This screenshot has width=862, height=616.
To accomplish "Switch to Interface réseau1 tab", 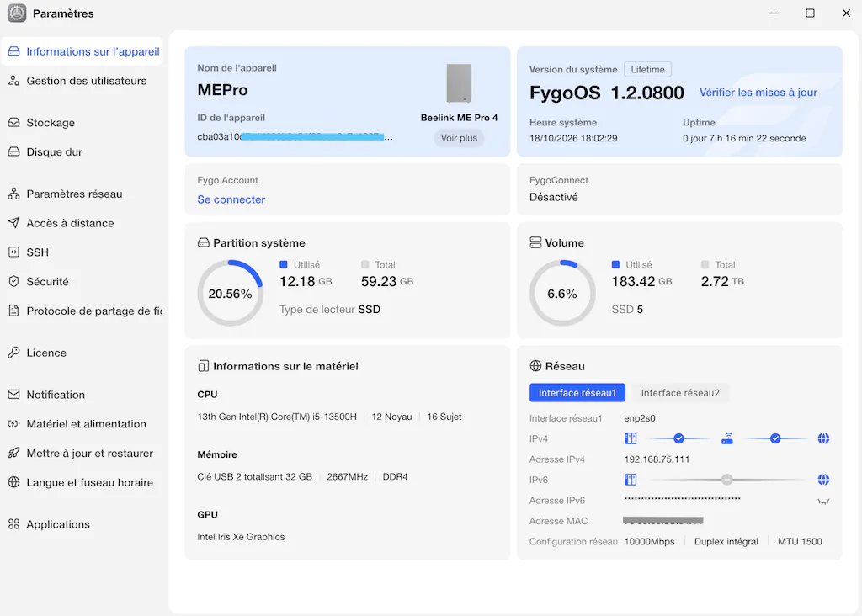I will coord(577,393).
